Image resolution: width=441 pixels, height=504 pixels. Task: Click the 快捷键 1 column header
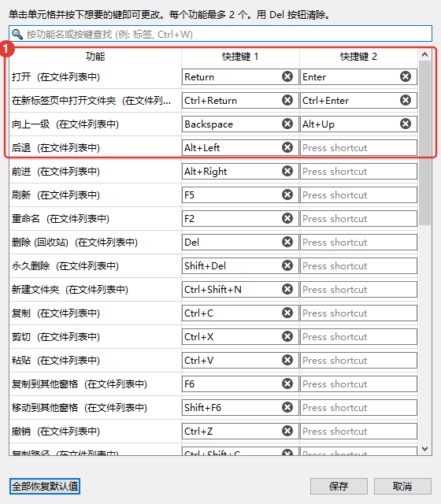click(x=240, y=57)
